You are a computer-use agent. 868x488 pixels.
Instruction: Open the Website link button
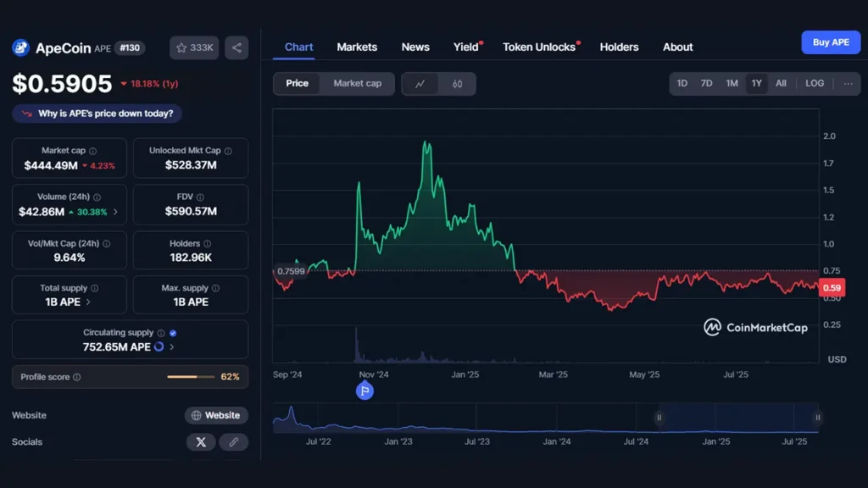[216, 415]
